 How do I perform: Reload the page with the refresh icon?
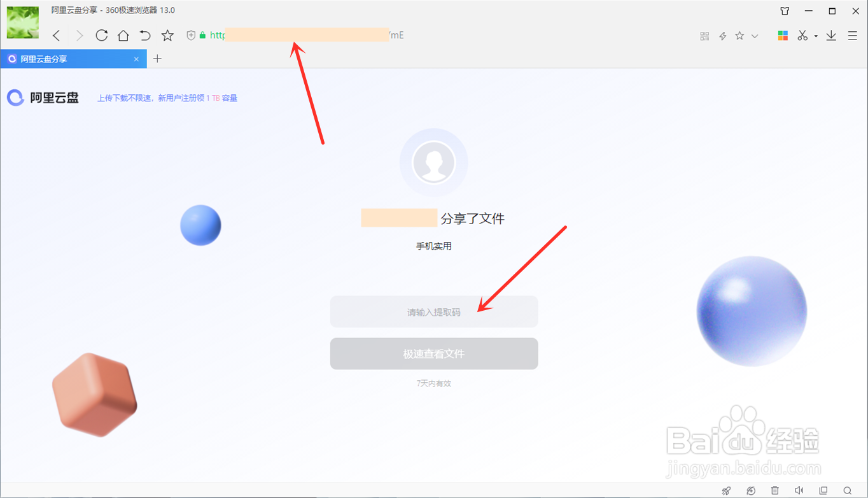(102, 36)
